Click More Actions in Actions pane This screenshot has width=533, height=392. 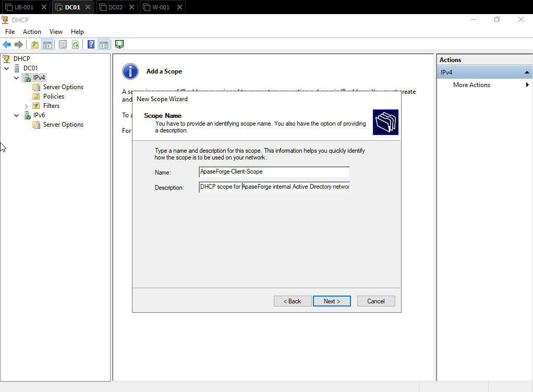pyautogui.click(x=471, y=85)
